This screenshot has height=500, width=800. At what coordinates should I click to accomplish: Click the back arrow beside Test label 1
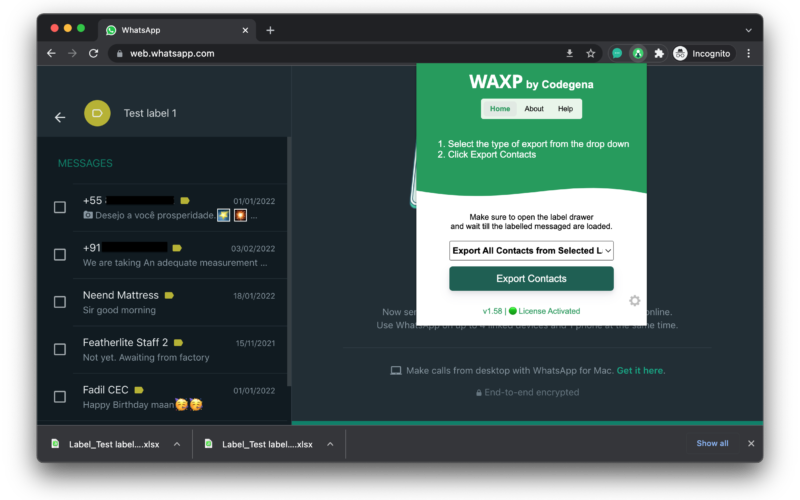tap(60, 117)
